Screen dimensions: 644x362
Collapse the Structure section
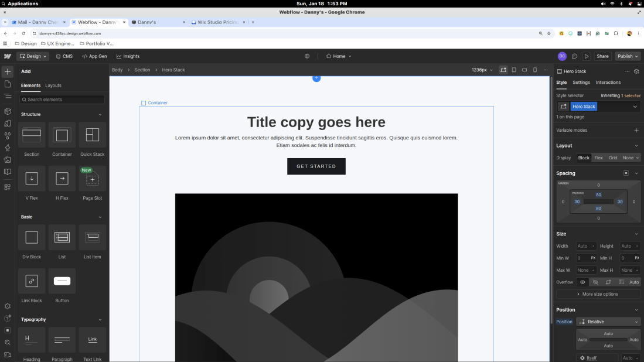pos(100,114)
